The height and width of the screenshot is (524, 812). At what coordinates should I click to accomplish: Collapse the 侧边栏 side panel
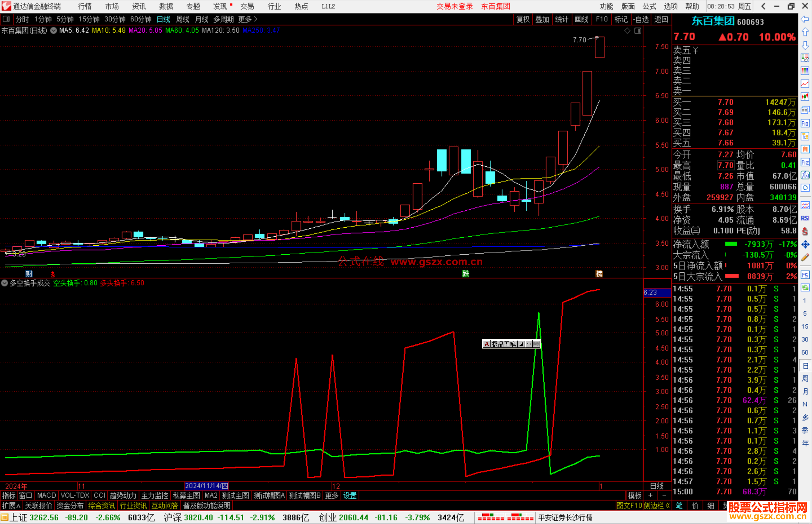657,506
